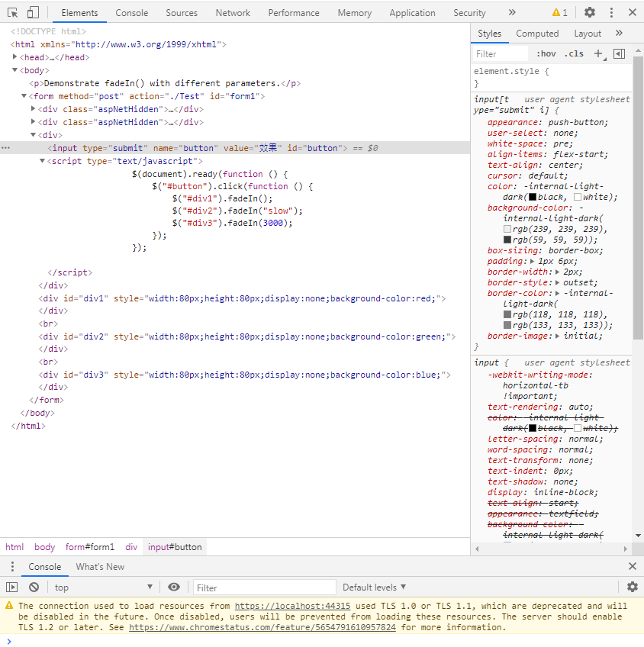Select the div#div2 element row
Image resolution: width=644 pixels, height=647 pixels.
pyautogui.click(x=246, y=336)
